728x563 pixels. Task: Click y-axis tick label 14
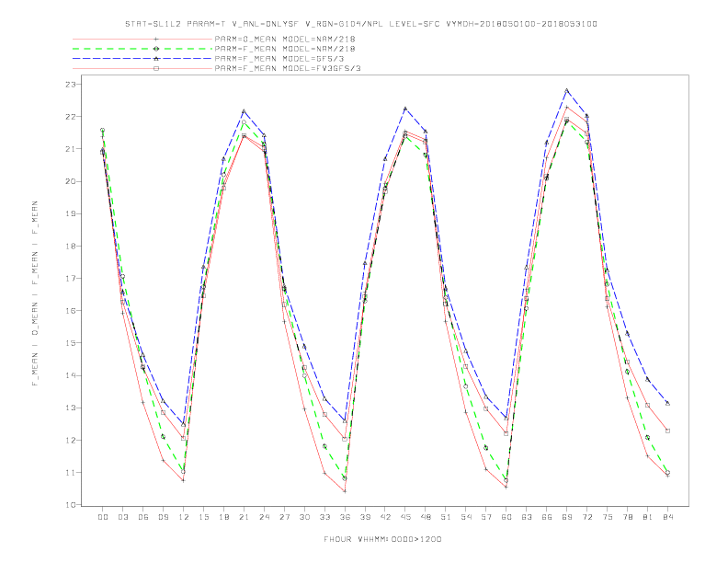tap(70, 375)
